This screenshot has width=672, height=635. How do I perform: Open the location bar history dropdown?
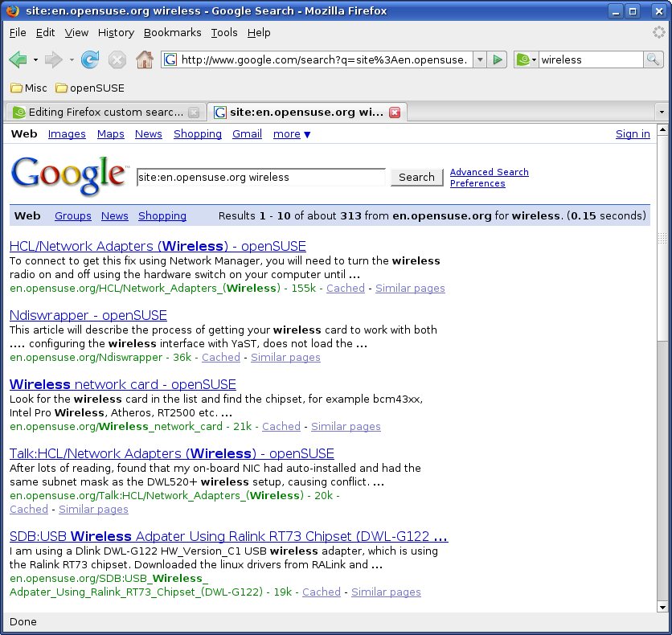481,59
